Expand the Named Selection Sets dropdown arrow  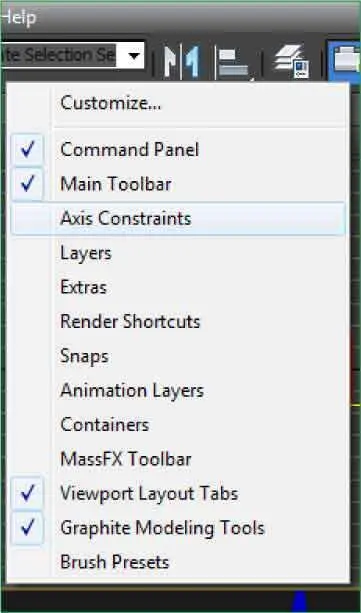coord(134,56)
